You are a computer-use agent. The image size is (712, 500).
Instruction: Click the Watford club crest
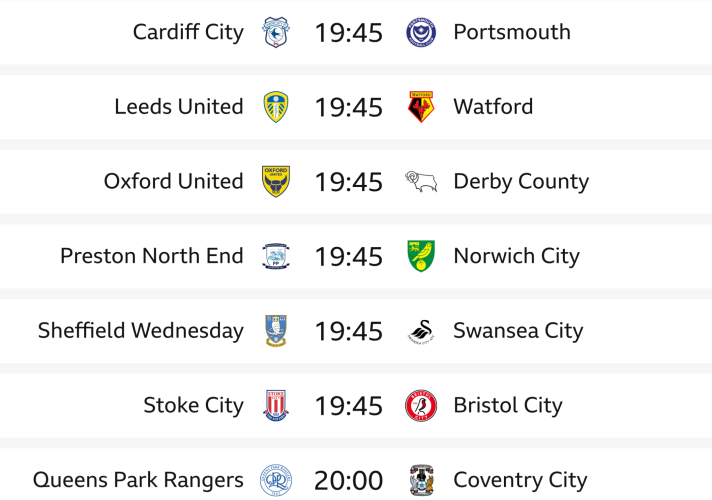[421, 107]
